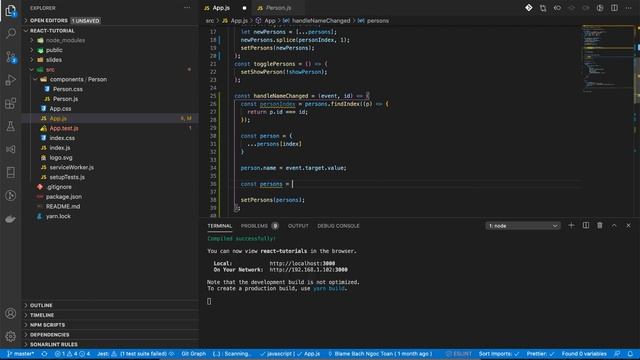Maximize the panel with up chevron
Image resolution: width=640 pixels, height=360 pixels.
tap(614, 225)
